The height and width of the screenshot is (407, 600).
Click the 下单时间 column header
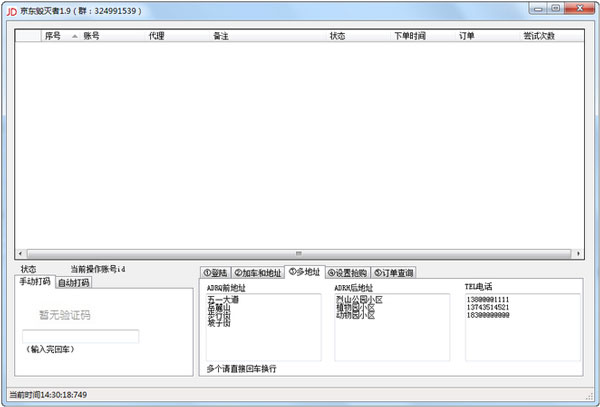click(x=409, y=36)
